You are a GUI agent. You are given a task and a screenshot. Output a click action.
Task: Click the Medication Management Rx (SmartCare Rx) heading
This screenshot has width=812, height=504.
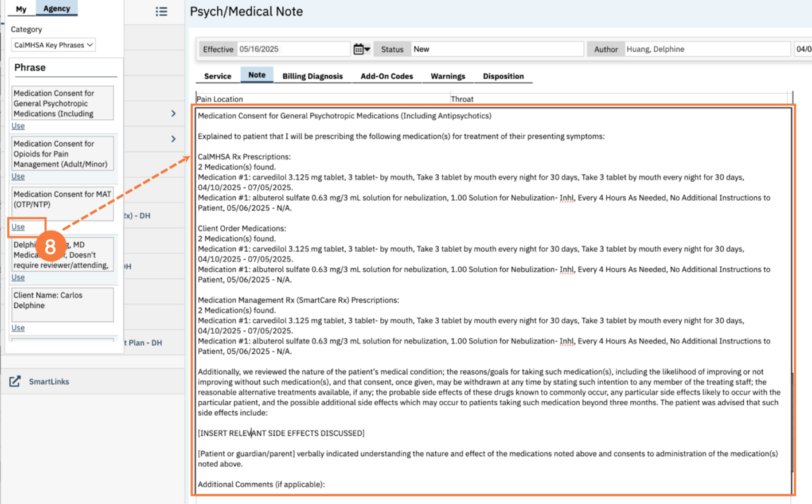coord(298,300)
